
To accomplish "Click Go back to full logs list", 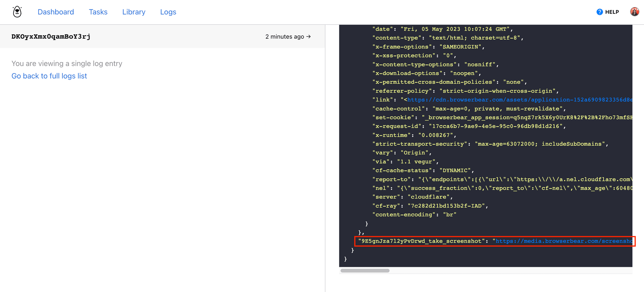I will click(x=49, y=76).
